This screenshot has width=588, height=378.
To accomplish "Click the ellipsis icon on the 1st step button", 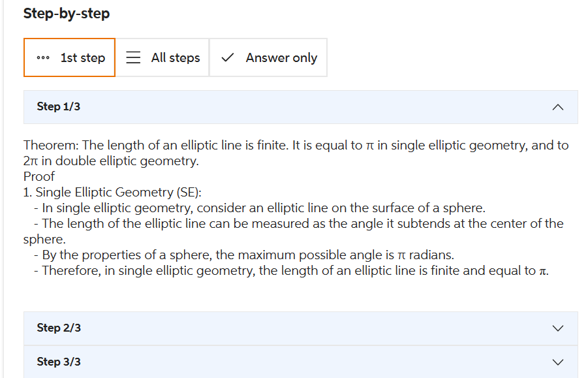I will (x=42, y=57).
